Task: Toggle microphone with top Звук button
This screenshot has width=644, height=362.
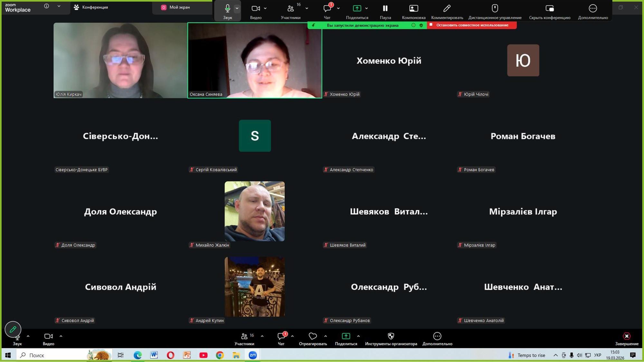Action: pos(227,8)
